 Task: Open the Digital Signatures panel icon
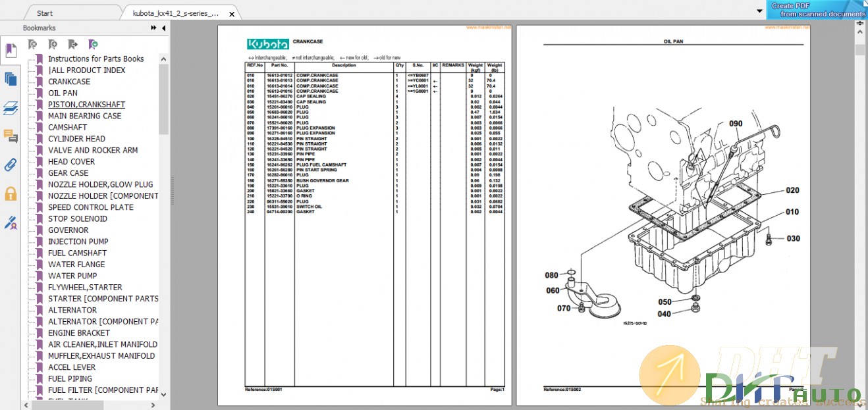[x=10, y=222]
